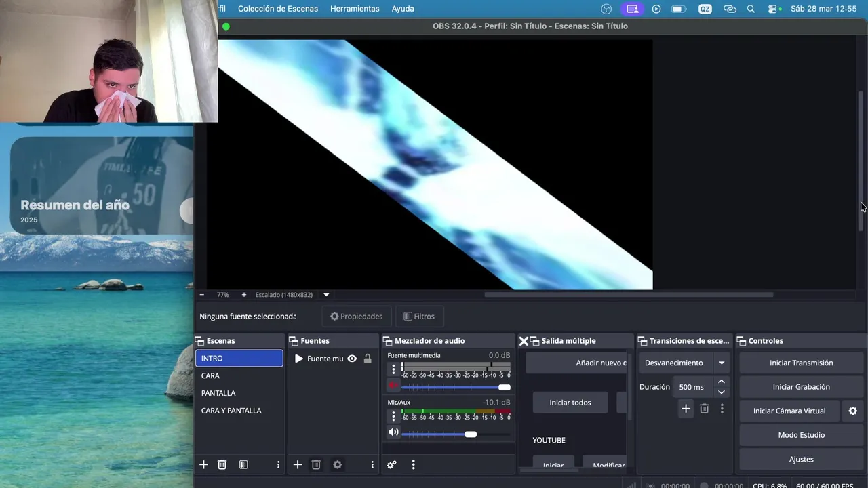Select the INTRO scene

click(x=239, y=358)
